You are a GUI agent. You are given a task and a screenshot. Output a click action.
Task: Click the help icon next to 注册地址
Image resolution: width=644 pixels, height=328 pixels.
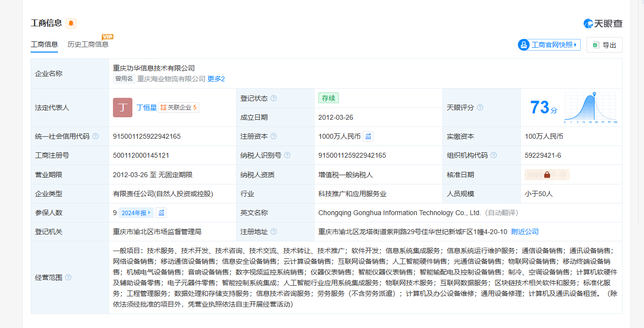pos(274,232)
